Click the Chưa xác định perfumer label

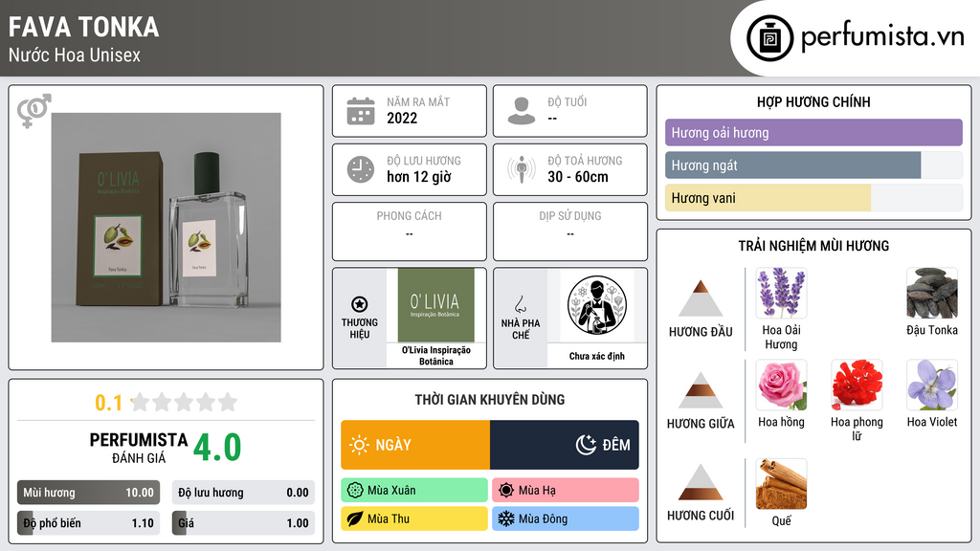[597, 356]
